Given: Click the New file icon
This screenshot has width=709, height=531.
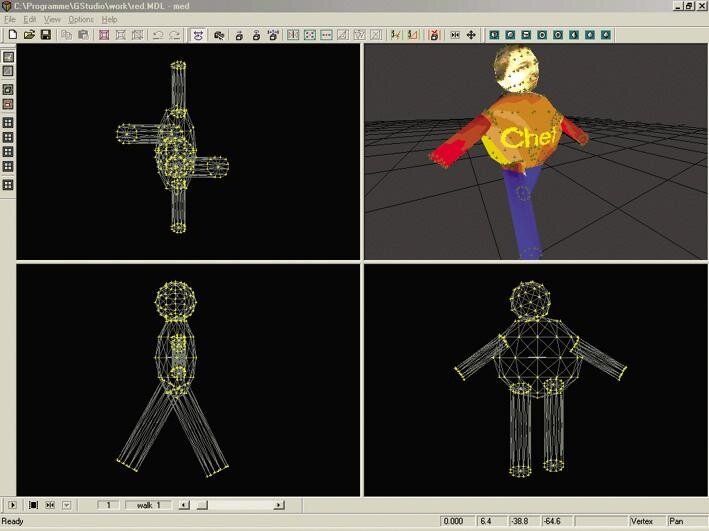Looking at the screenshot, I should [12, 35].
